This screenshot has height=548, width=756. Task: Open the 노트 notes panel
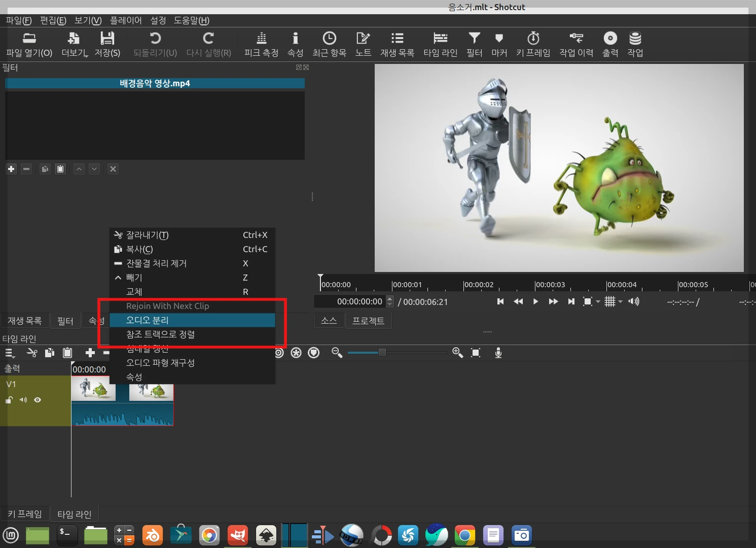pos(363,45)
